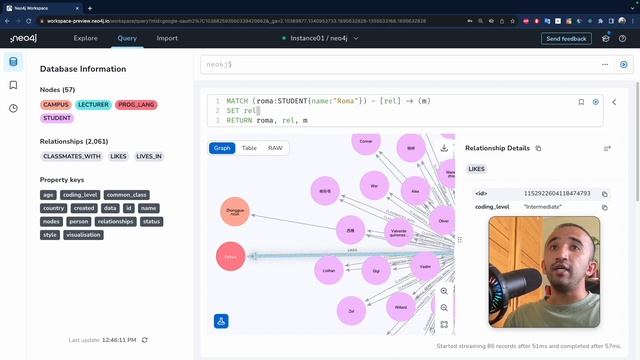The width and height of the screenshot is (640, 360).
Task: Go back in browser history
Action: [7, 21]
